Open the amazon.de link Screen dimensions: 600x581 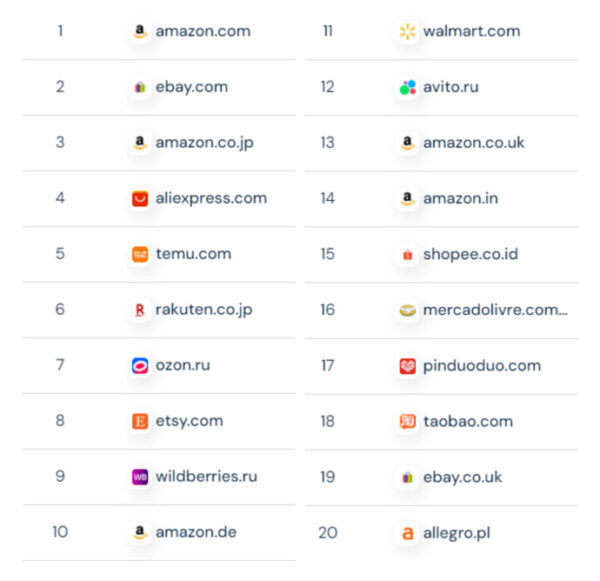[x=196, y=532]
